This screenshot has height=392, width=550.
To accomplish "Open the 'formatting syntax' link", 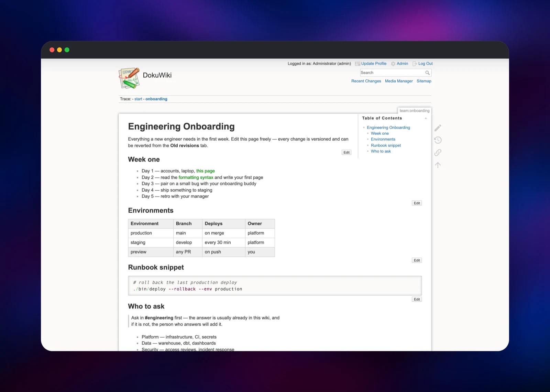I will coord(196,177).
